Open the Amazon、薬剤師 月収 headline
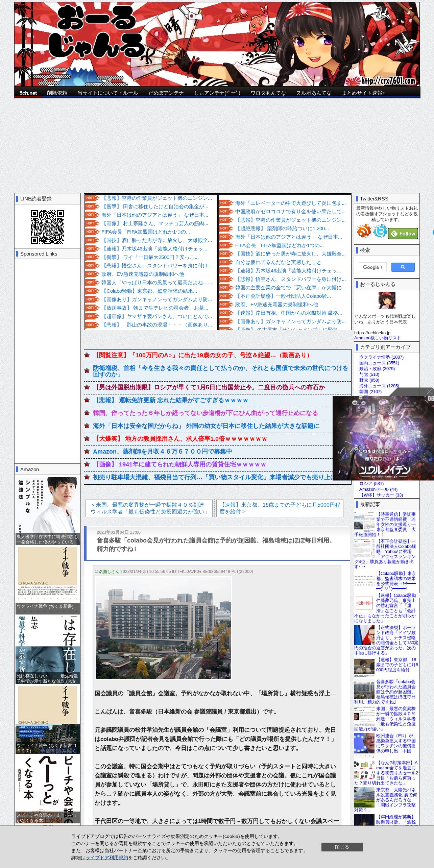Viewport: 434px width, 868px height. click(162, 451)
